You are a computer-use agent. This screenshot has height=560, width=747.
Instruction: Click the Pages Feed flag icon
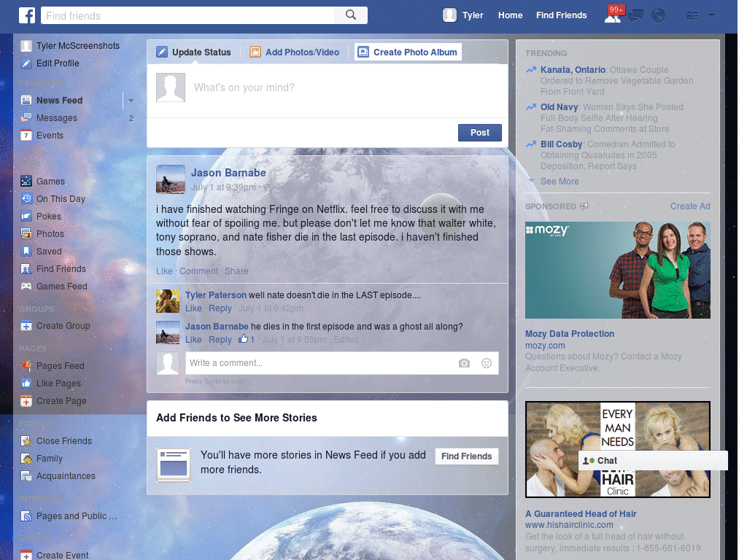pyautogui.click(x=26, y=366)
